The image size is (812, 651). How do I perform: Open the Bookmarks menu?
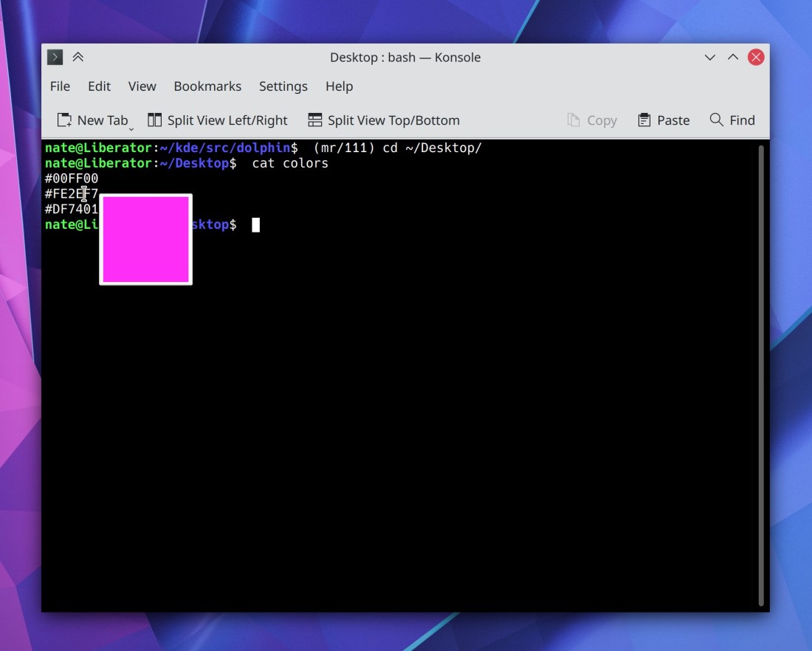(207, 86)
